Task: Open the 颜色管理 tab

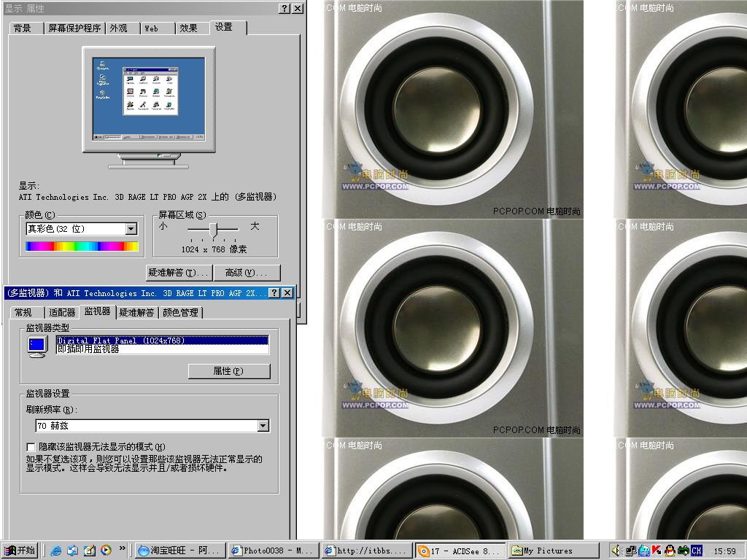Action: click(180, 312)
